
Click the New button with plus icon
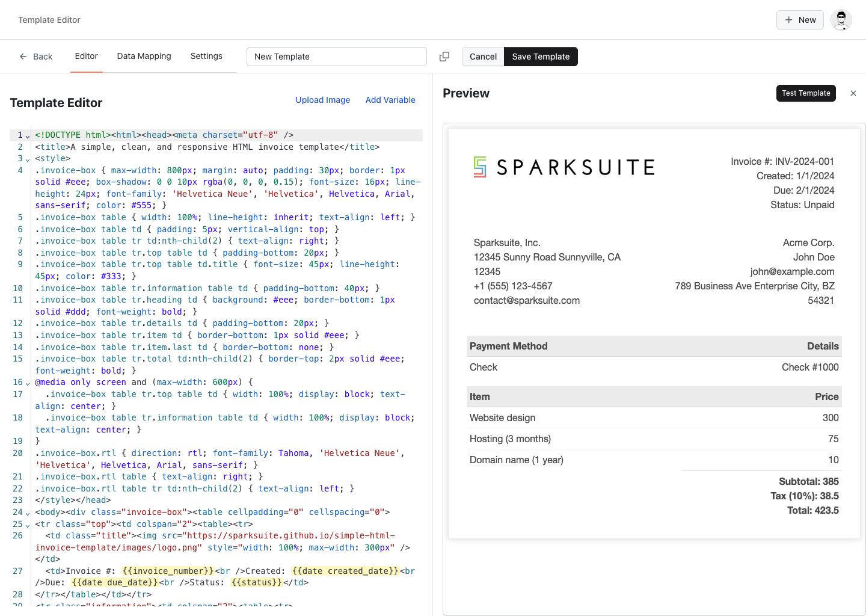[800, 20]
